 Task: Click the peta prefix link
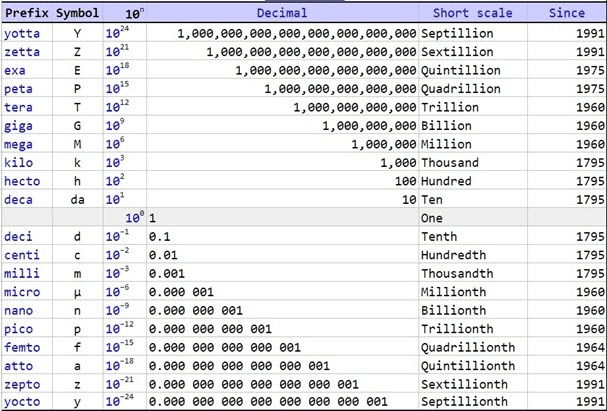click(19, 88)
